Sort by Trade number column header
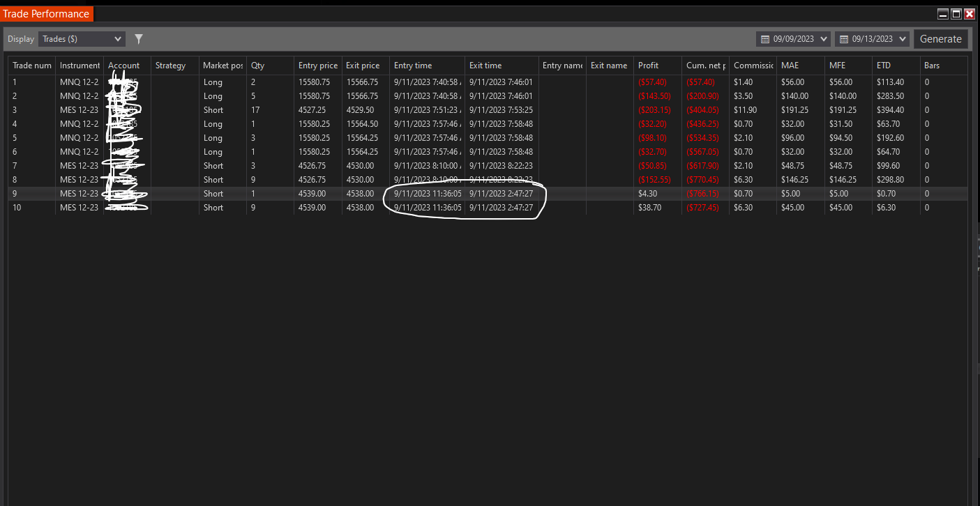Image resolution: width=980 pixels, height=506 pixels. tap(32, 66)
